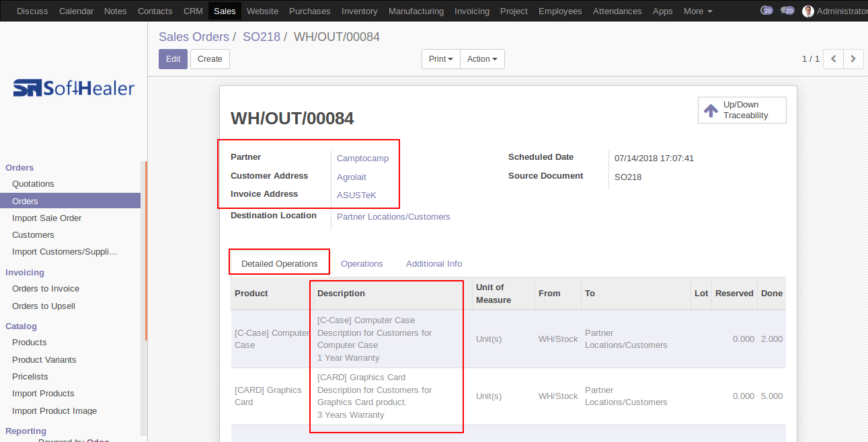This screenshot has height=442, width=868.
Task: Open the Notes menu
Action: 116,11
